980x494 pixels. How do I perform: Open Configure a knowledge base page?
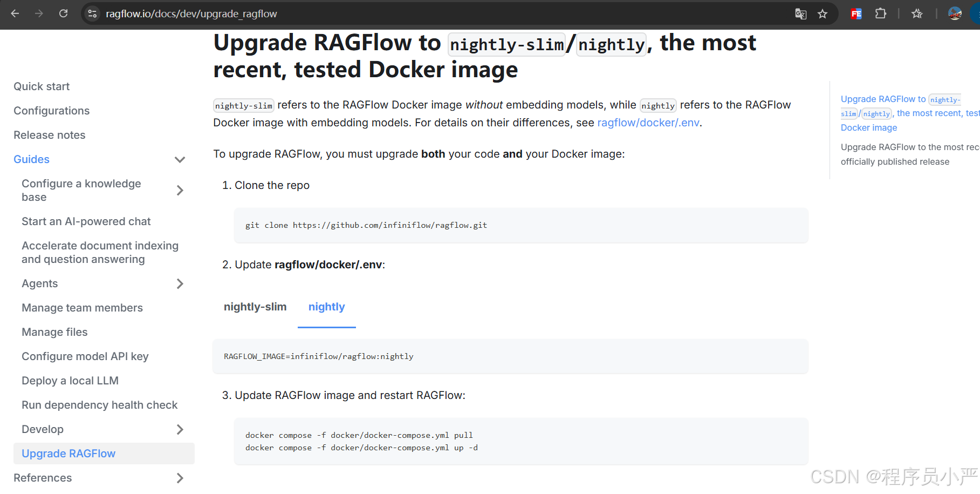tap(81, 190)
